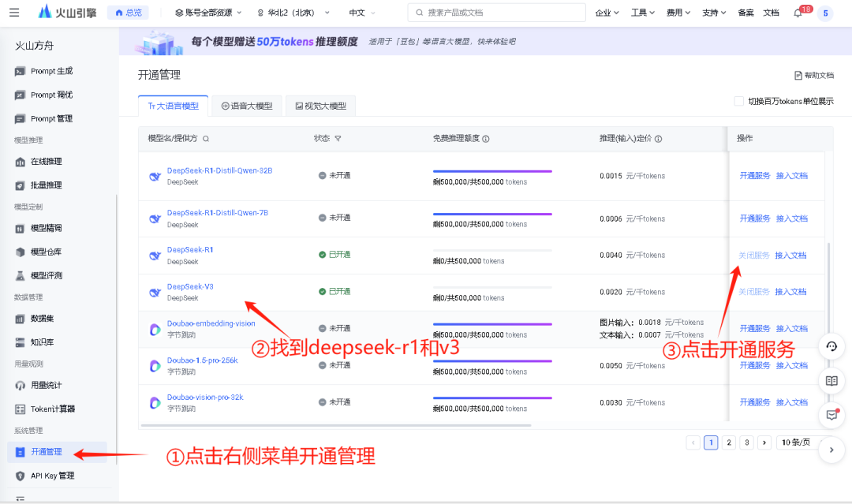Viewport: 852px width, 504px height.
Task: Click the Doubao-1.5-pro-256k model logo icon
Action: 155,366
